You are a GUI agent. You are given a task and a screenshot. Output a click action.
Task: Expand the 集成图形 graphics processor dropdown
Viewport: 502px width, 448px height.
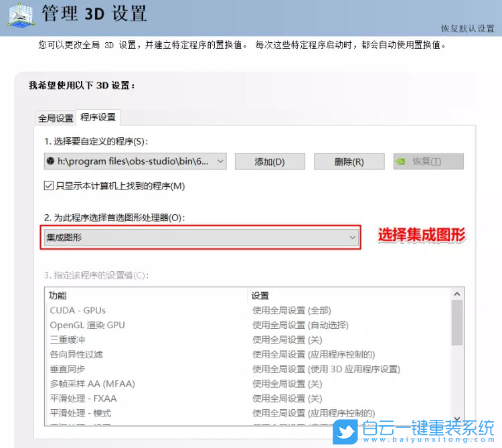(201, 237)
